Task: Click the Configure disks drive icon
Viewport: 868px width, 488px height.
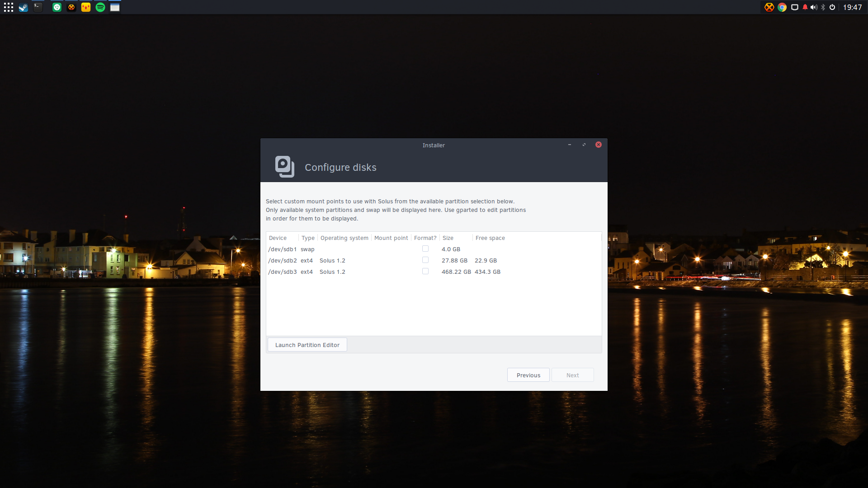Action: (x=285, y=167)
